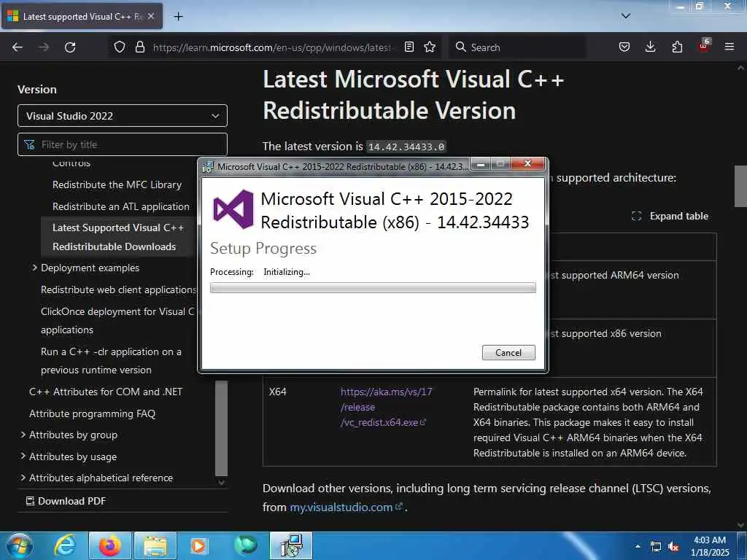Open ClickOnce deployment for Visual C++ applications
Screen dimensions: 747x560
click(117, 321)
